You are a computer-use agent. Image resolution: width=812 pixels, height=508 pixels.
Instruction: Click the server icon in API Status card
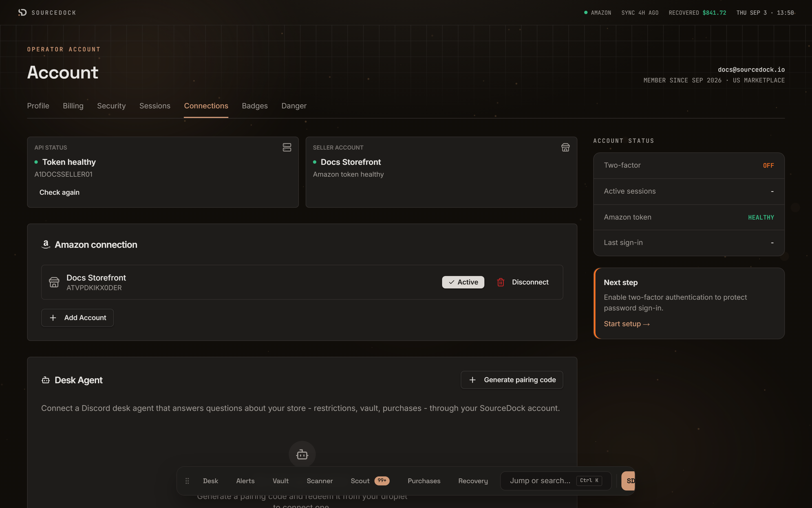click(287, 147)
